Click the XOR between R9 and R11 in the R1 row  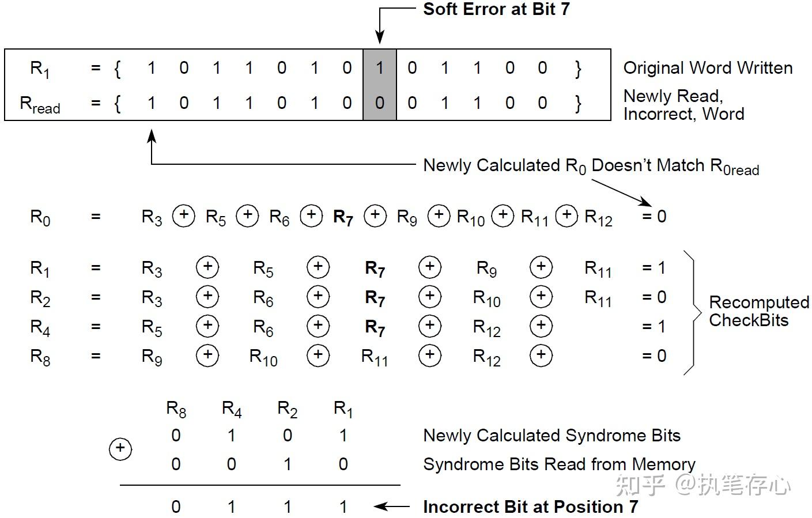[x=541, y=267]
